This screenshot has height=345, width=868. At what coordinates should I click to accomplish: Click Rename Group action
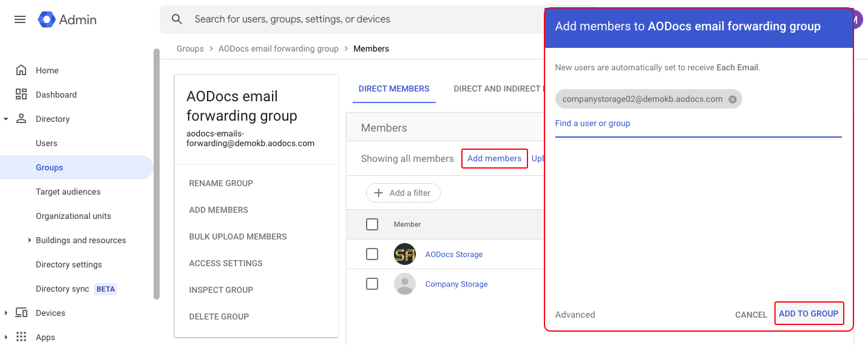pos(221,183)
